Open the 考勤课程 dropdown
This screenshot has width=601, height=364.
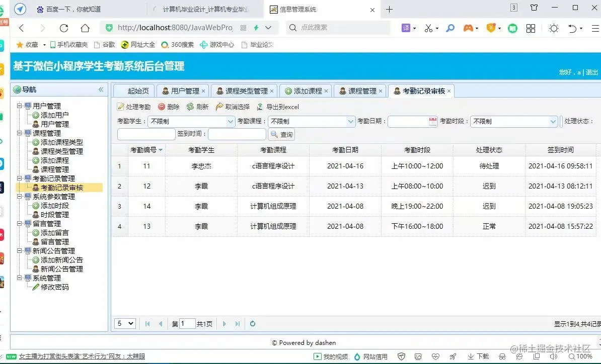coord(350,121)
